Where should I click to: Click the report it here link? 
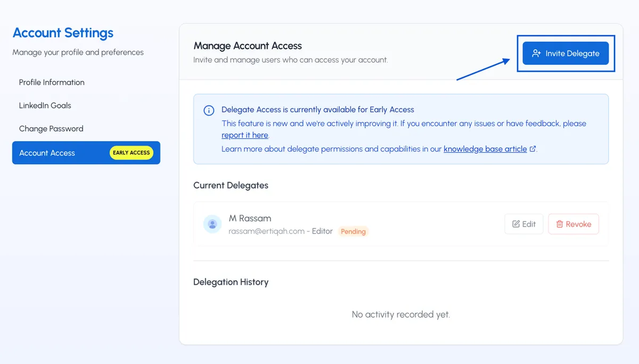[245, 135]
